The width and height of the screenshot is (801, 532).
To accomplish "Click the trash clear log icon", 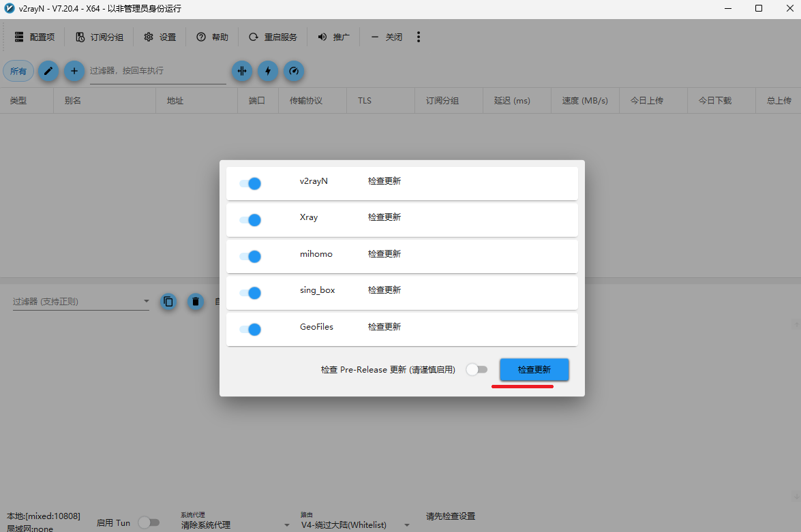I will click(195, 302).
